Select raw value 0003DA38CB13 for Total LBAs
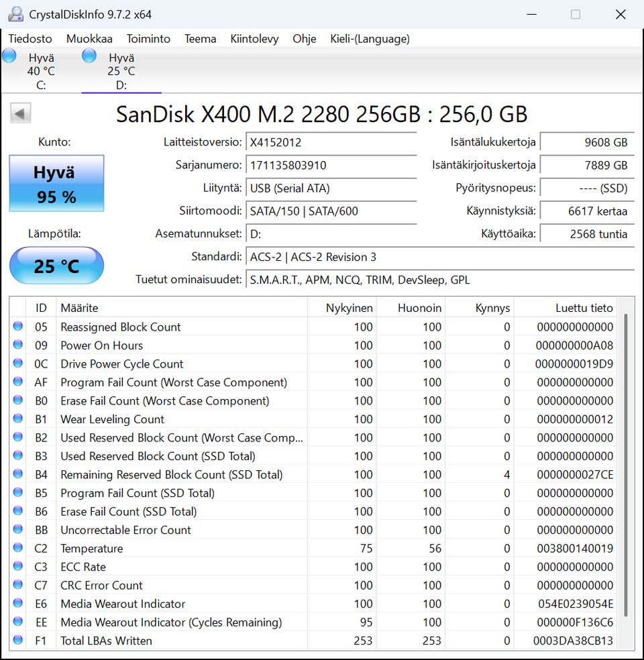The height and width of the screenshot is (660, 644). click(573, 641)
